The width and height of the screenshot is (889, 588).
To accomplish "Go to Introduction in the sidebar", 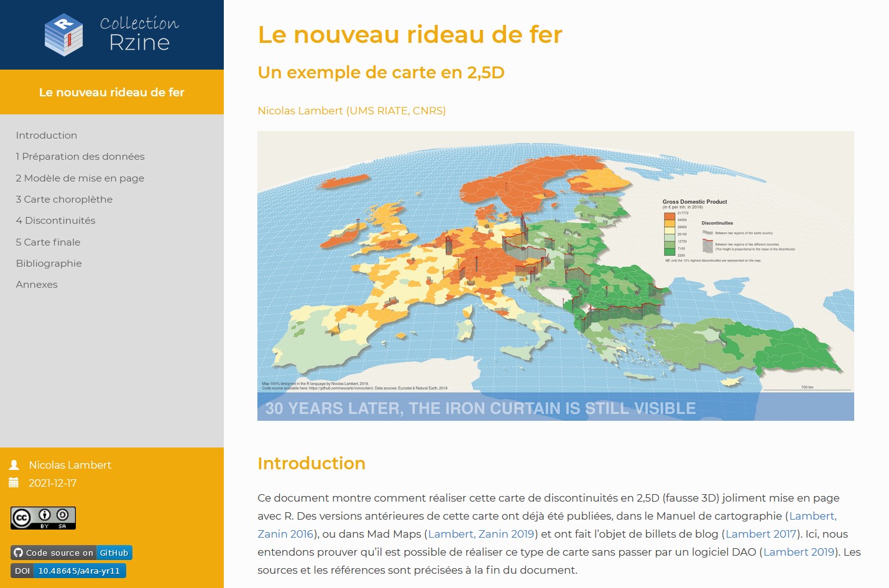I will pyautogui.click(x=47, y=136).
